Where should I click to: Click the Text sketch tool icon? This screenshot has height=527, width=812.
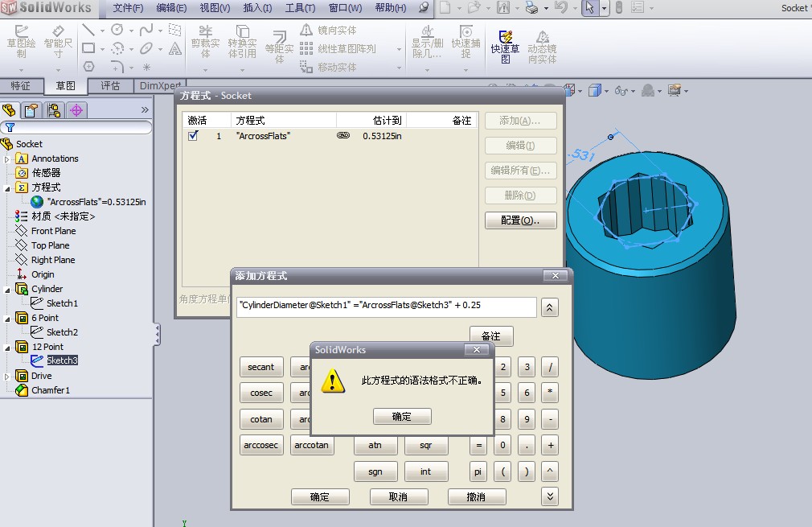175,48
